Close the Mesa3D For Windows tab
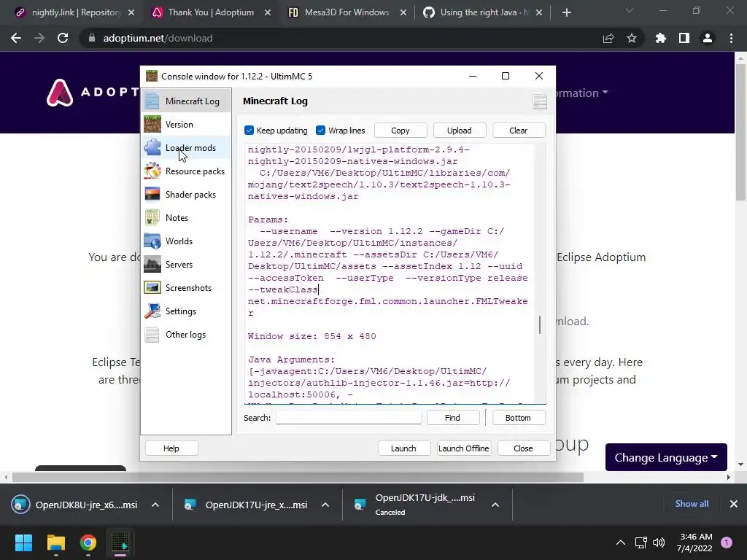The width and height of the screenshot is (747, 560). click(403, 12)
